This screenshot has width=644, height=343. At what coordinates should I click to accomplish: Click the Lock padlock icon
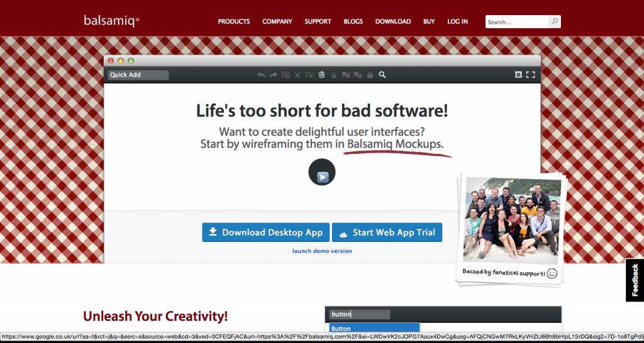click(370, 75)
